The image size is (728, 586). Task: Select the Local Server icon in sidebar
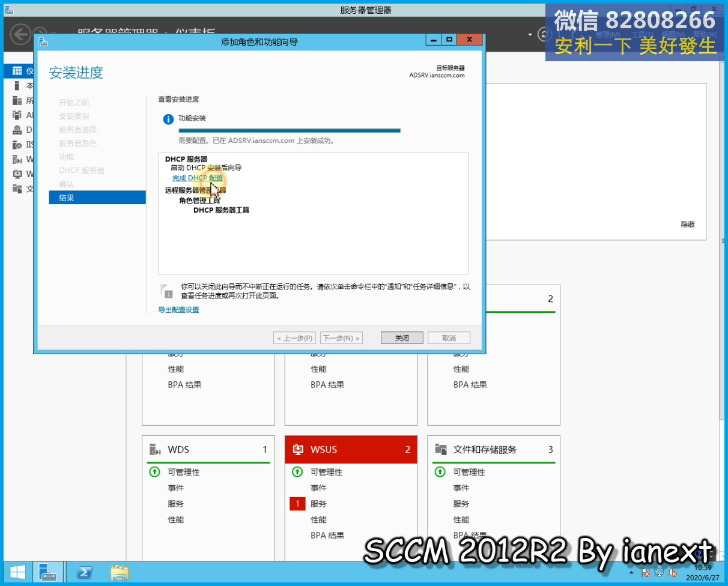pos(17,86)
